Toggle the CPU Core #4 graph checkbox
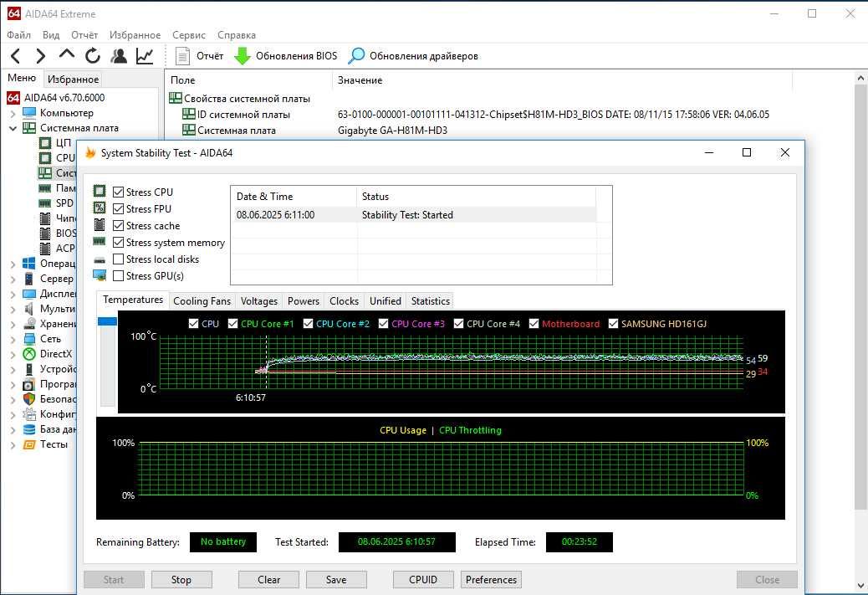This screenshot has height=595, width=868. (458, 324)
